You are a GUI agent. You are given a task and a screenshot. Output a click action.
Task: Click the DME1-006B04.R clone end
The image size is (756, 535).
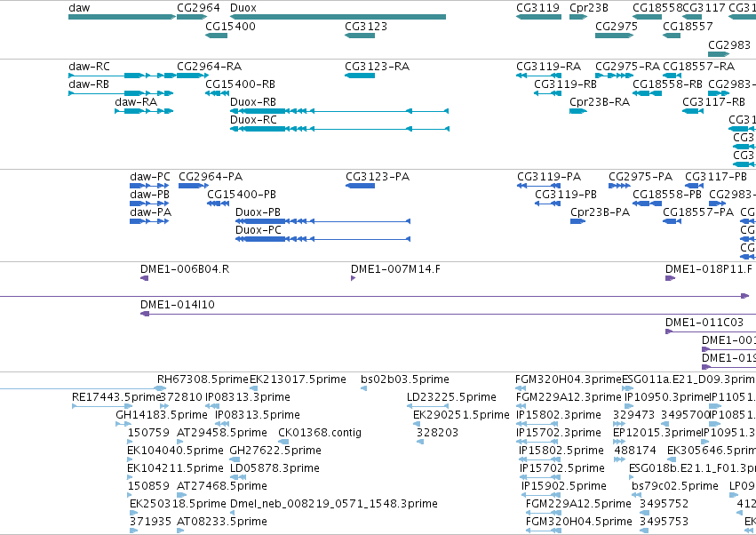click(144, 278)
